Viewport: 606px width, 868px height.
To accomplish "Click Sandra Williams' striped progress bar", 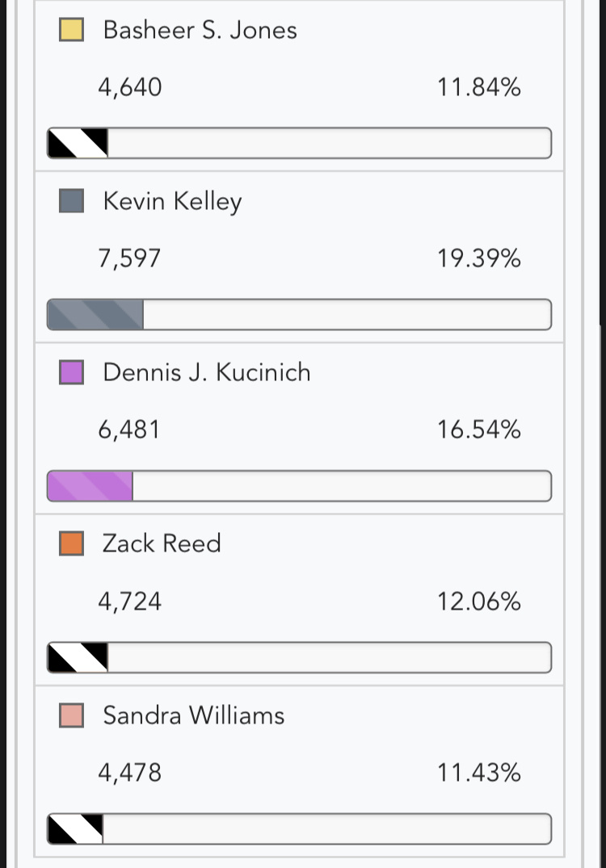I will tap(299, 828).
